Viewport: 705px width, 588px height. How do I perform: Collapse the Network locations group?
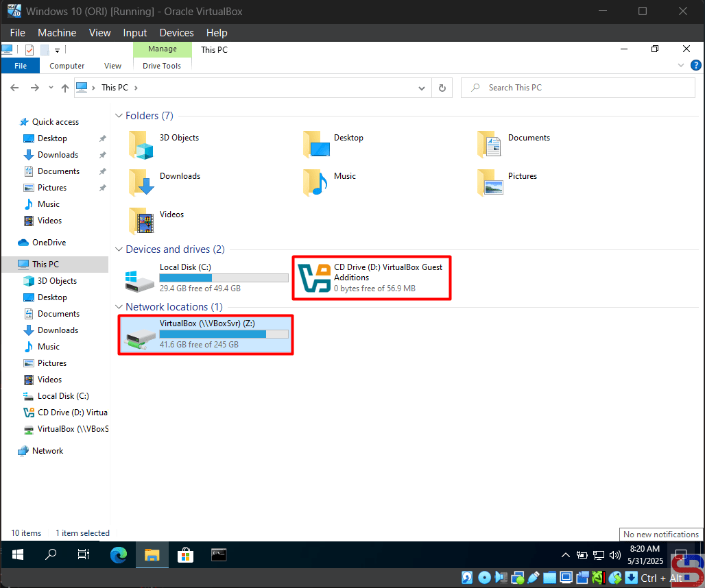click(119, 307)
